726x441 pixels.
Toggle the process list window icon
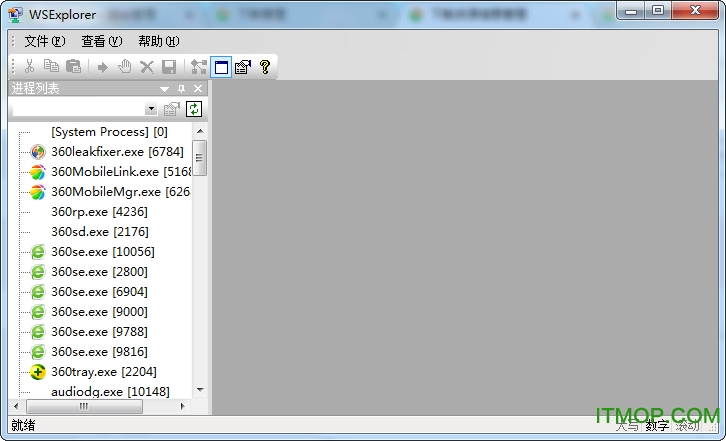[x=221, y=68]
